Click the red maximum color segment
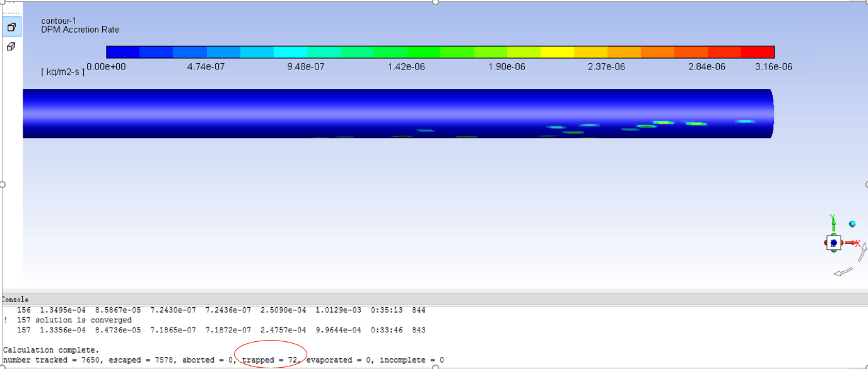The height and width of the screenshot is (369, 868). click(758, 52)
